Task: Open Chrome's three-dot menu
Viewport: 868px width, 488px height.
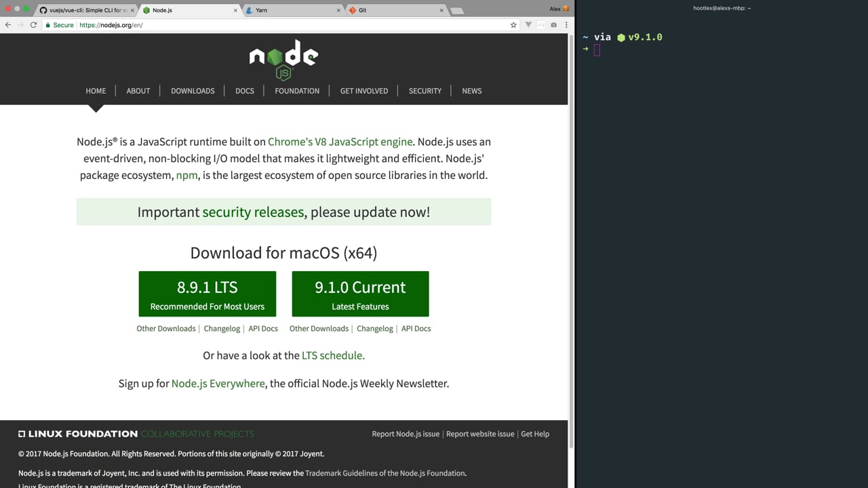Action: 566,25
